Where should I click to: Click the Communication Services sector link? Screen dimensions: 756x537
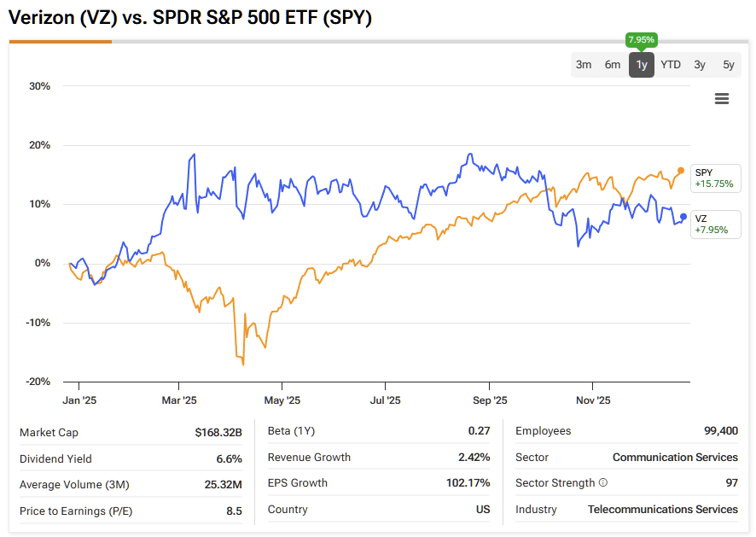click(x=675, y=458)
